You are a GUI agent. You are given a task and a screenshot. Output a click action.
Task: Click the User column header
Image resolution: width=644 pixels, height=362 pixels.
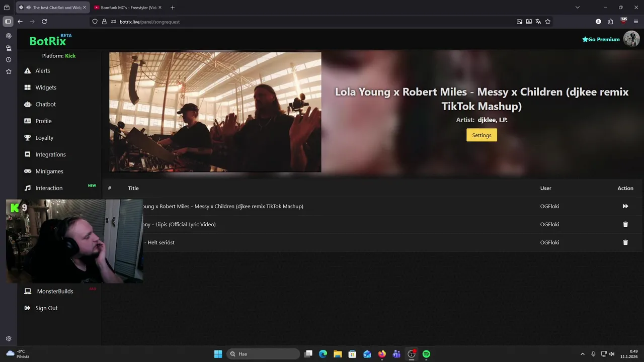tap(546, 188)
